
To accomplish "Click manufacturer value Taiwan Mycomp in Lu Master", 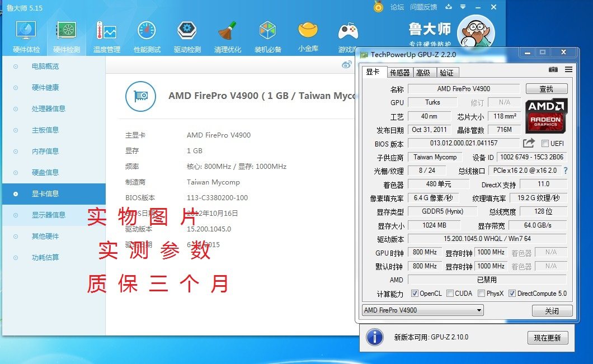I will click(x=213, y=182).
